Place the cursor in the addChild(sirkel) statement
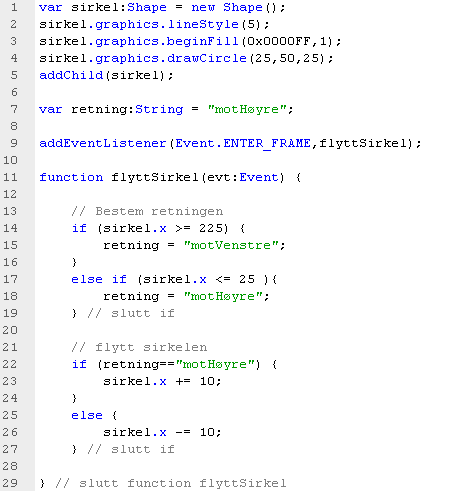Screen dimensions: 450x491 [x=106, y=75]
